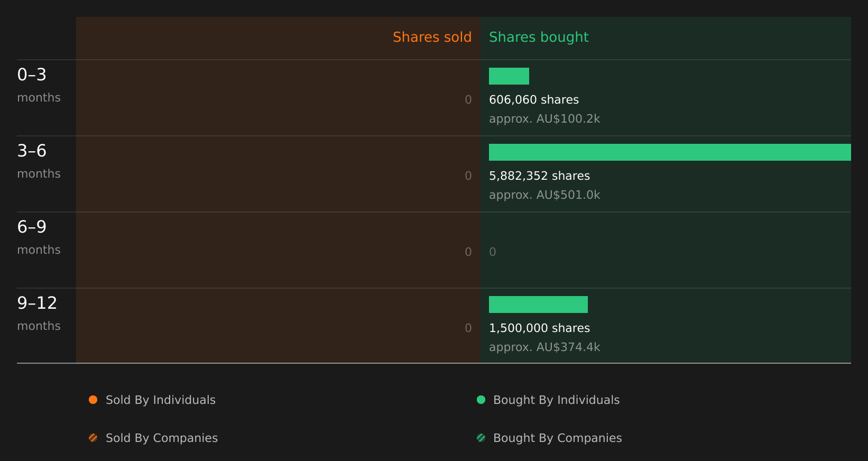
Task: Click the Sold By Individuals legend label
Action: (161, 400)
